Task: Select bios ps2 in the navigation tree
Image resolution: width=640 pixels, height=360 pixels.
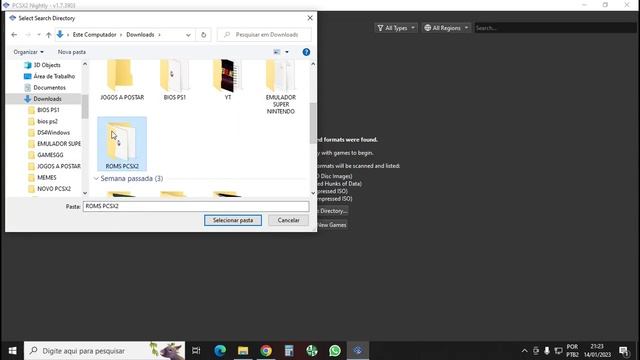Action: point(43,121)
